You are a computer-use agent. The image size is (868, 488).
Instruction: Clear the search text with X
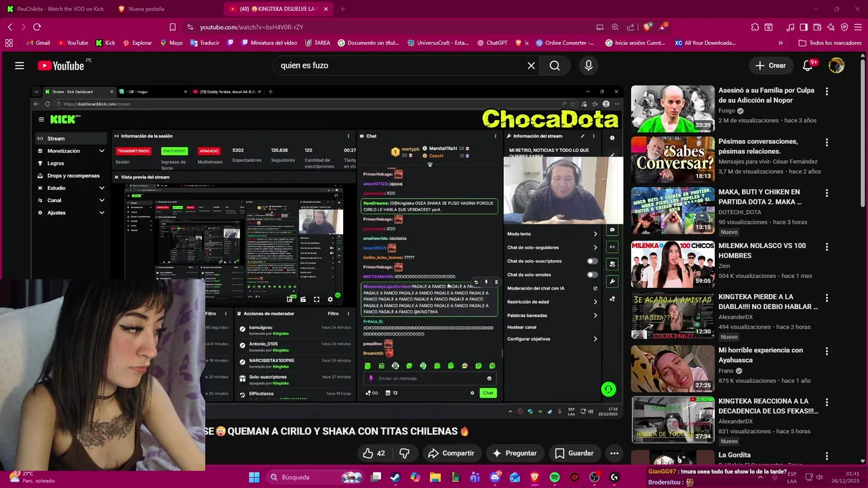(x=531, y=66)
